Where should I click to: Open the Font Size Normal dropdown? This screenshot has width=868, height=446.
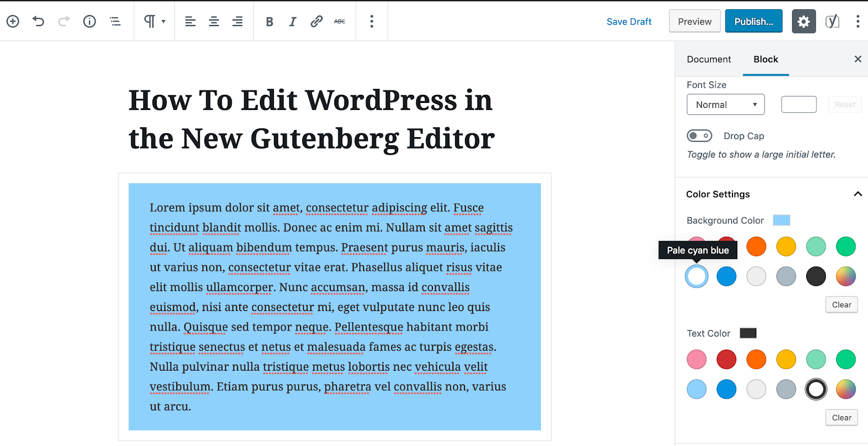coord(725,105)
